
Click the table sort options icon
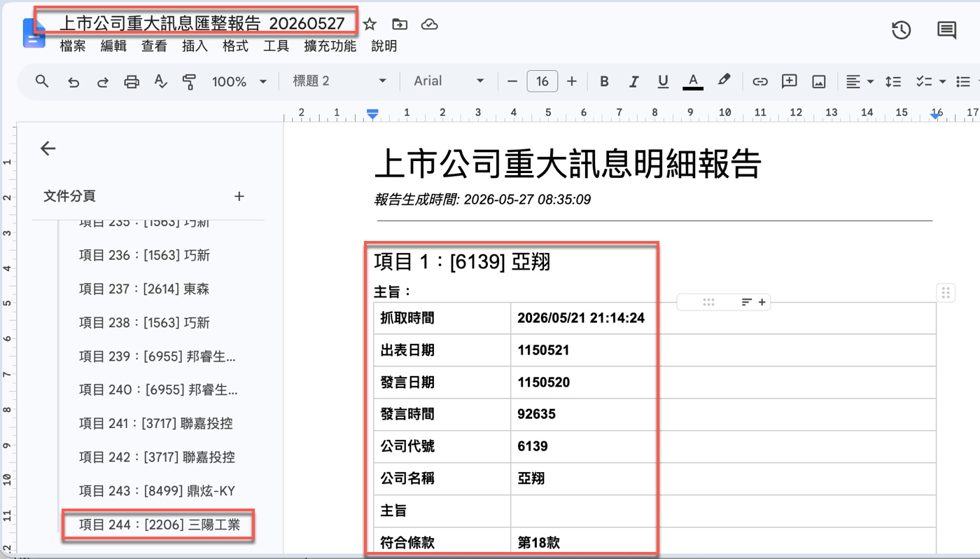coord(747,302)
